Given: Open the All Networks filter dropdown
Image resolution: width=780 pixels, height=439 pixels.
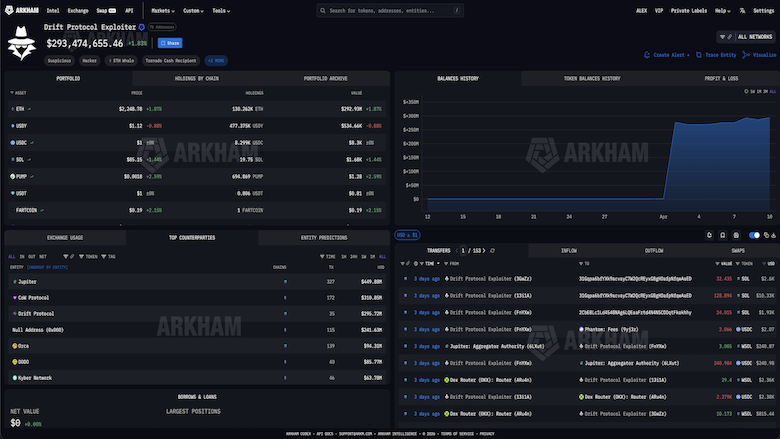Looking at the screenshot, I should tap(746, 37).
